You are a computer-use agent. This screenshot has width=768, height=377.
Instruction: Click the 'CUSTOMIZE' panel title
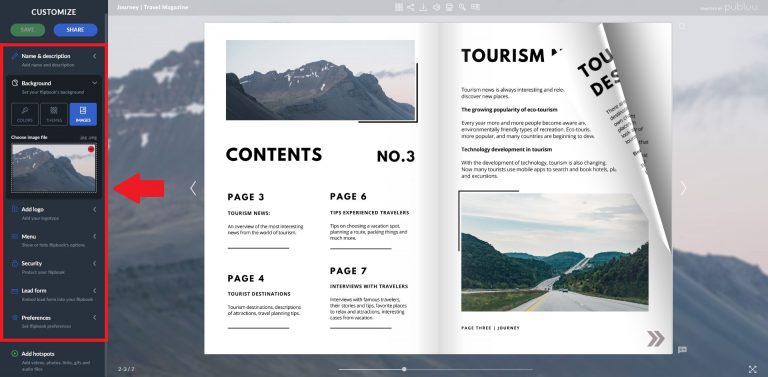[54, 12]
